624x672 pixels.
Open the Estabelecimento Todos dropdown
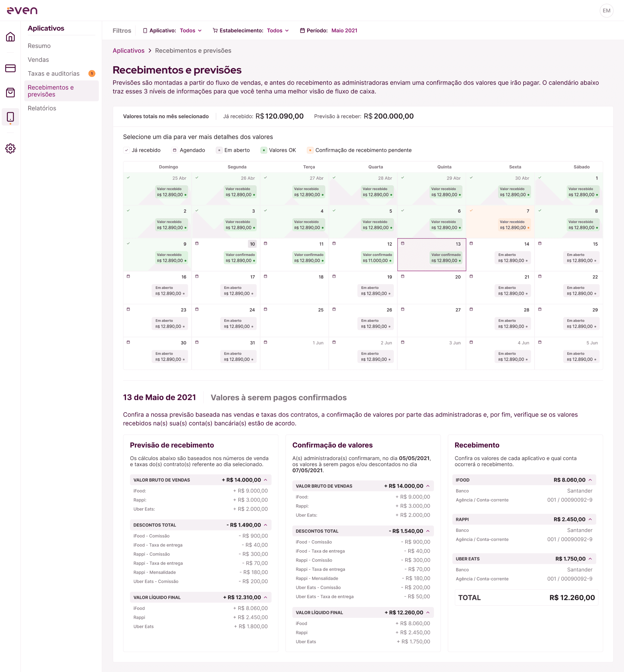pos(277,30)
